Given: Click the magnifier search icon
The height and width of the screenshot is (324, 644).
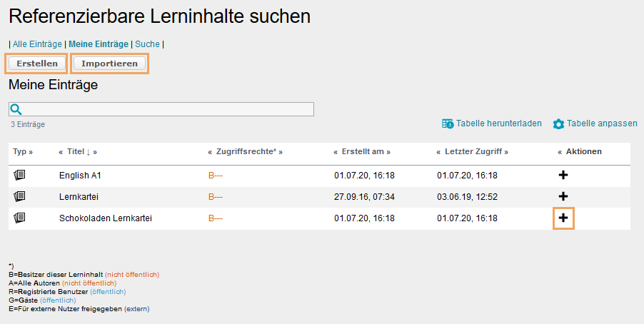Looking at the screenshot, I should click(x=16, y=109).
